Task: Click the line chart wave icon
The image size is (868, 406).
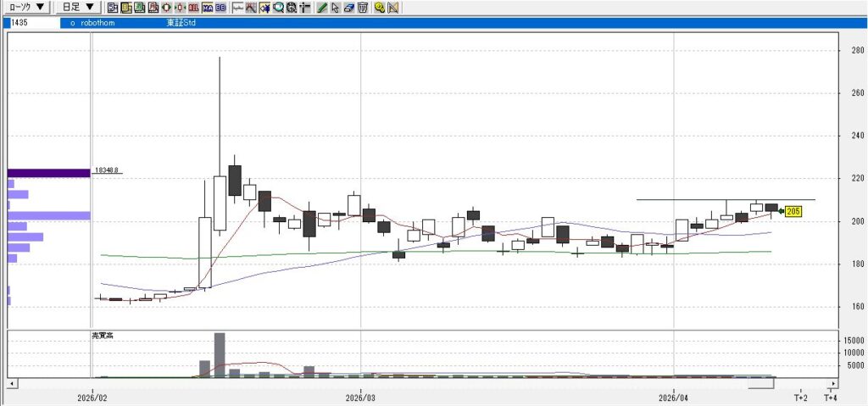Action: [x=238, y=8]
